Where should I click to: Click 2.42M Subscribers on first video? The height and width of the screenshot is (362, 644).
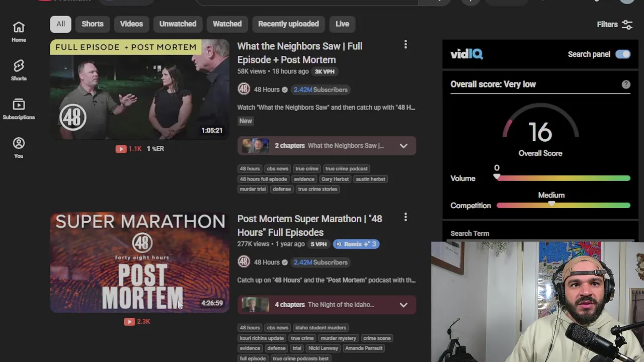click(x=320, y=89)
